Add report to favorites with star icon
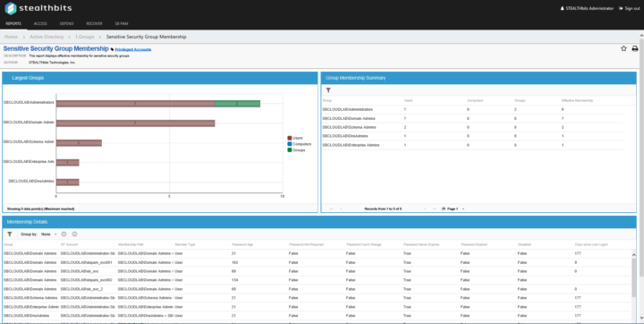 pyautogui.click(x=623, y=48)
